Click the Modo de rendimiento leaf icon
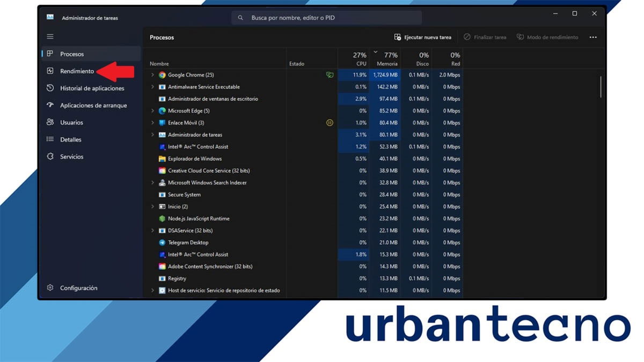The height and width of the screenshot is (362, 644). click(520, 37)
